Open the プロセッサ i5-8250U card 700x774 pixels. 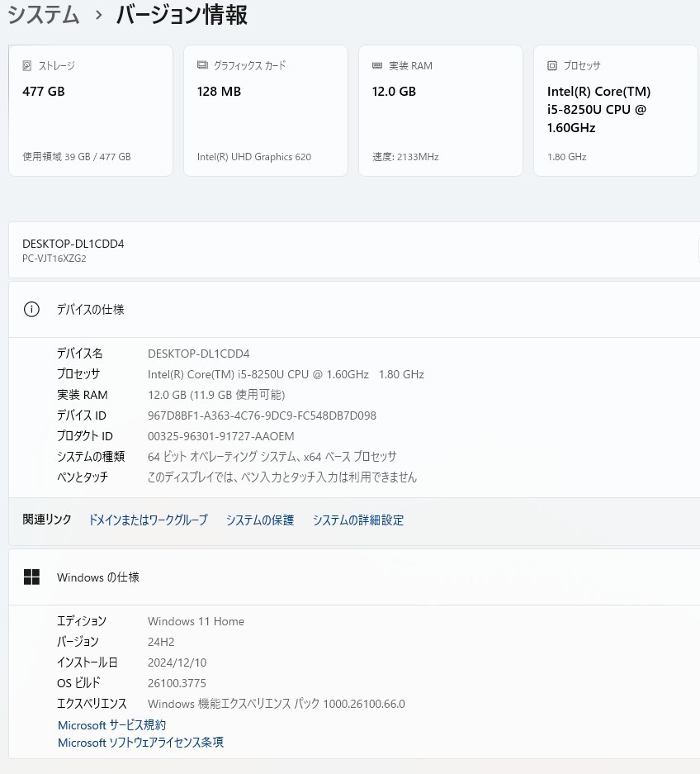[616, 111]
